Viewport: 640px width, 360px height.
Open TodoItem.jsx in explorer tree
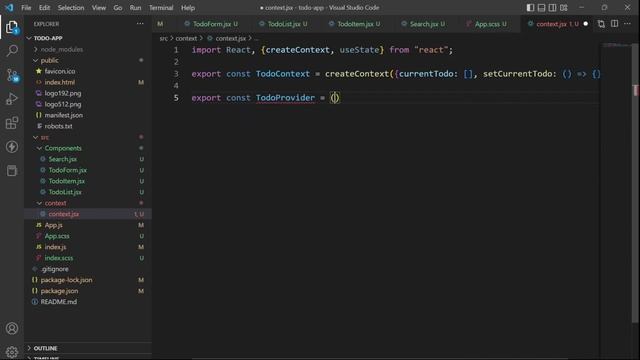tap(67, 181)
